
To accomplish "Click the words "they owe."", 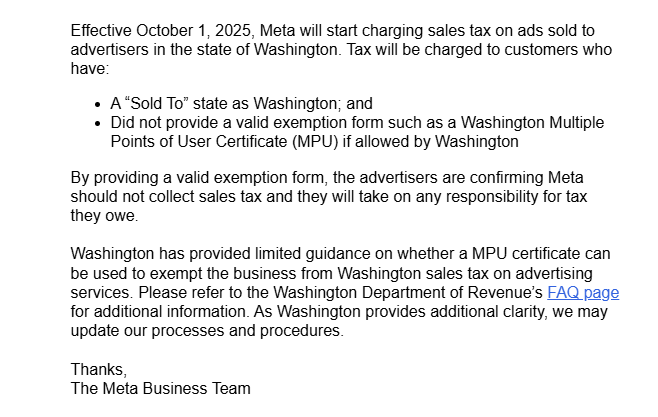I will coord(104,216).
